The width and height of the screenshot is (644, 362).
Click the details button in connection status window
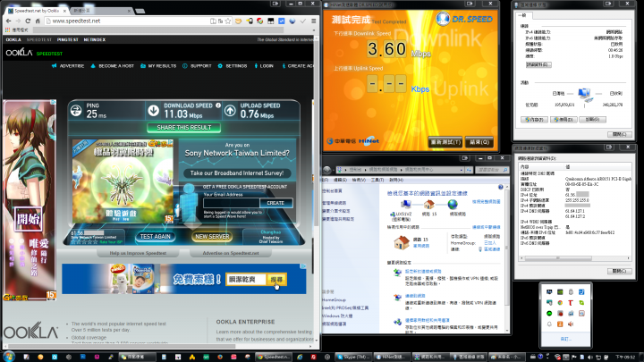point(538,65)
